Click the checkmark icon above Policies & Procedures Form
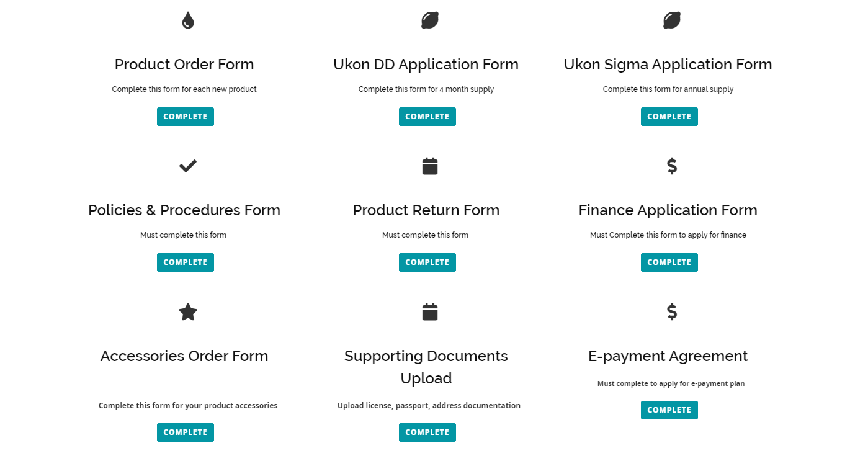 pos(187,166)
